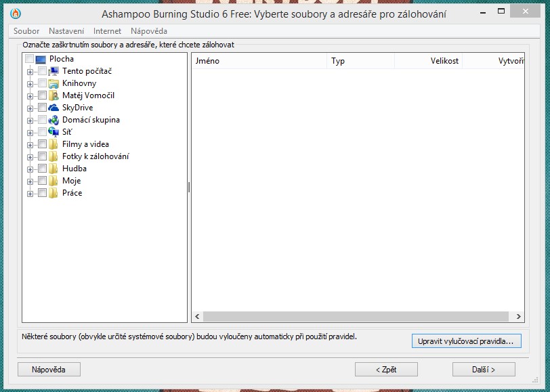Open the Internet menu
The height and width of the screenshot is (392, 550).
click(x=107, y=31)
